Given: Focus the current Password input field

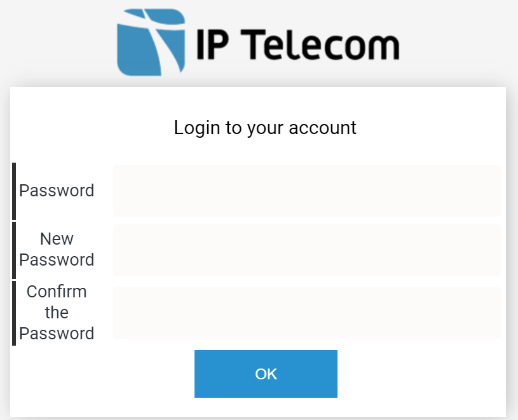Looking at the screenshot, I should [x=307, y=191].
